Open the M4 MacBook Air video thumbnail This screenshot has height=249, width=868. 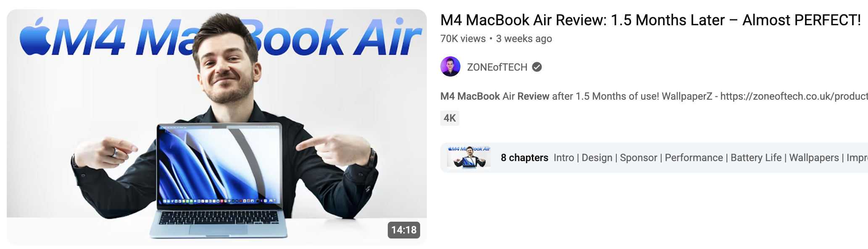tap(217, 127)
